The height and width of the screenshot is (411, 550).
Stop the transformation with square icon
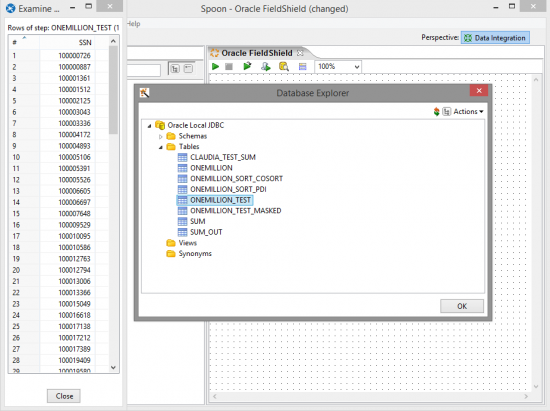coord(229,66)
